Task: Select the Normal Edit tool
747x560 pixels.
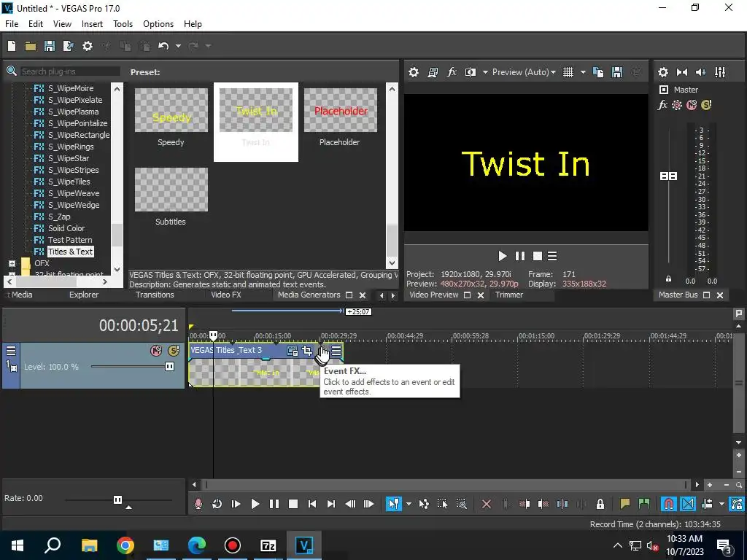Action: [394, 504]
